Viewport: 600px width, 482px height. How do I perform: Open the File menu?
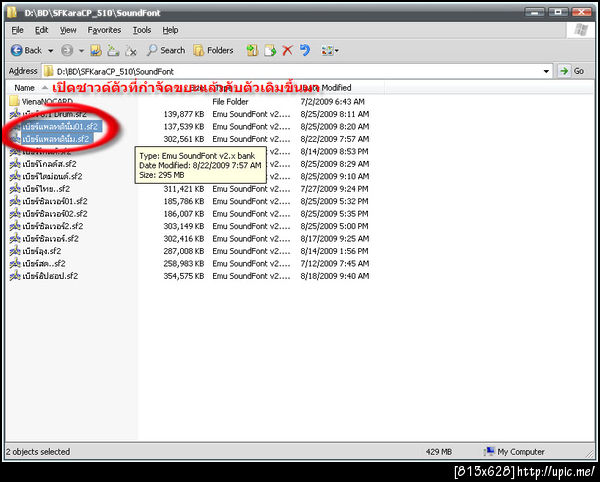(x=17, y=30)
